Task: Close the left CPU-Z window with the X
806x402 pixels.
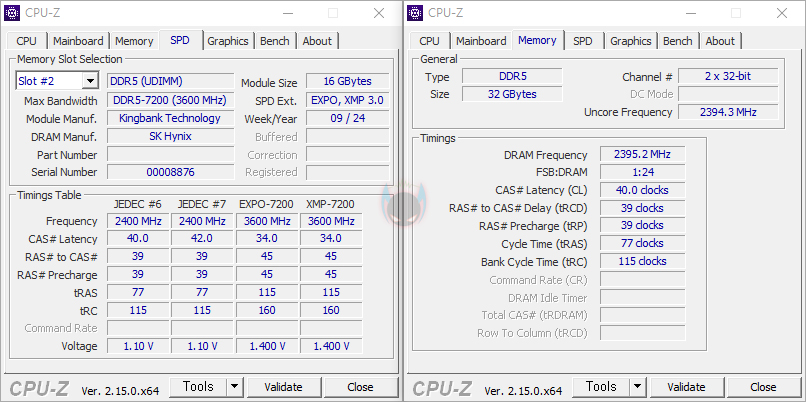Action: click(x=379, y=13)
